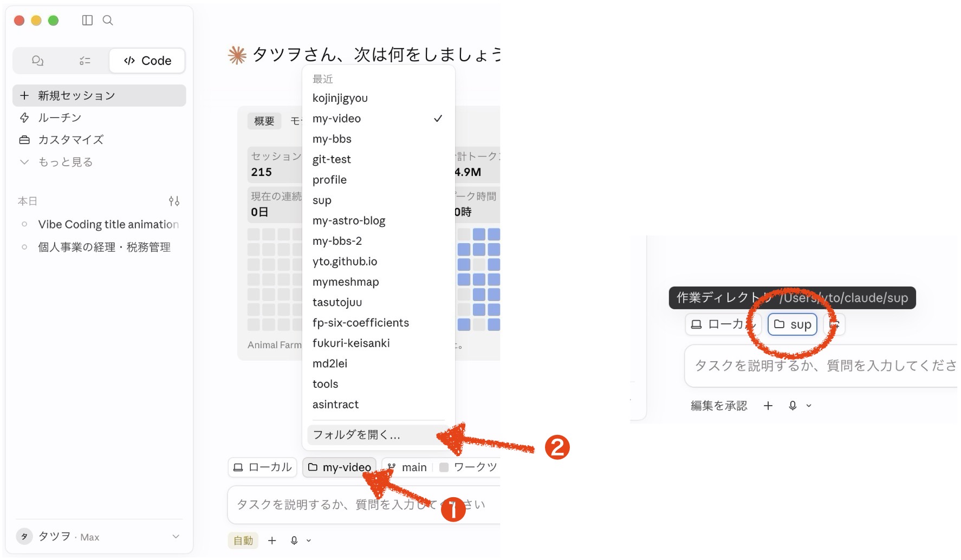This screenshot has height=560, width=961.
Task: Open the search magnifier icon
Action: [108, 20]
